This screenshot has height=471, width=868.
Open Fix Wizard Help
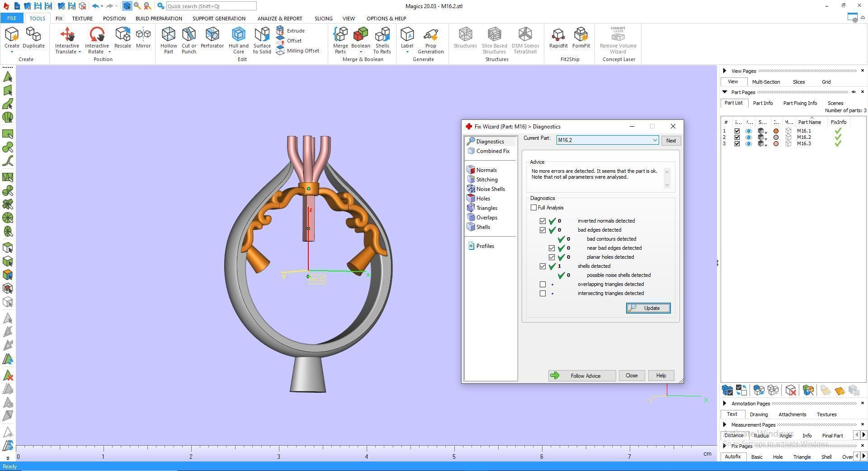(x=661, y=376)
